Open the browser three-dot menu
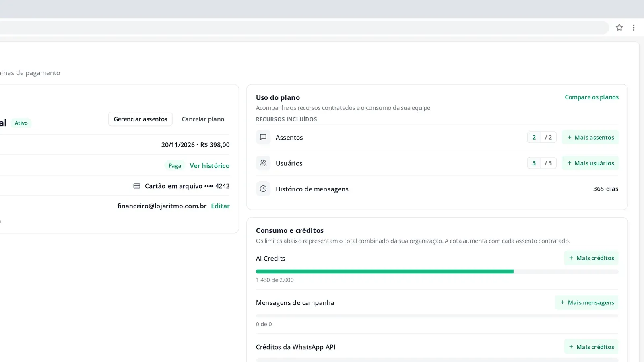Image resolution: width=644 pixels, height=362 pixels. coord(634,27)
